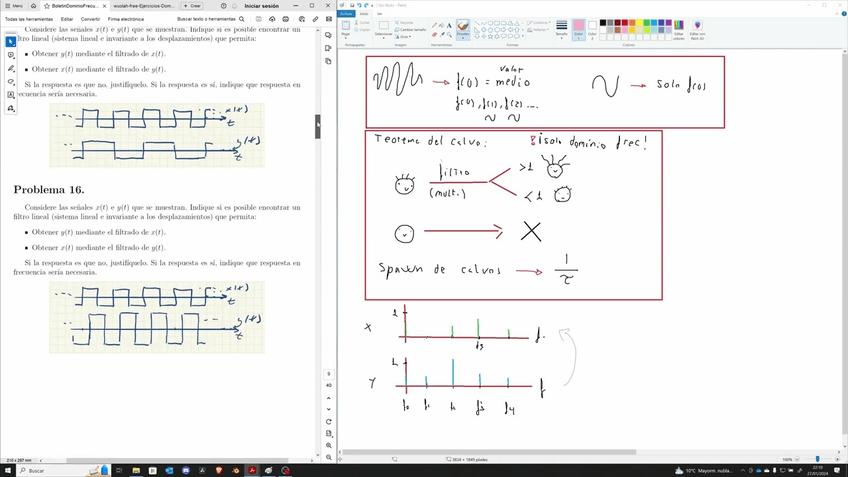Choose the highlighter pen tool in Acrobat sidebar
The image size is (848, 477).
click(x=11, y=68)
